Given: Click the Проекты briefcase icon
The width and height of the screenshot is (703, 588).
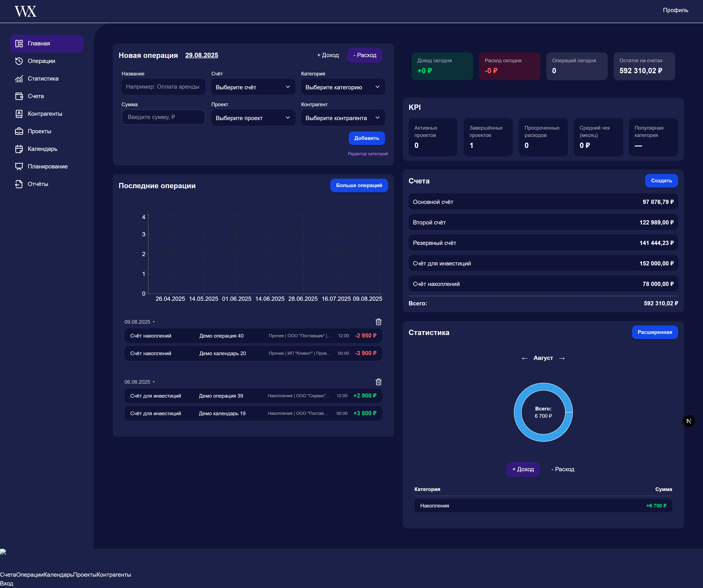Looking at the screenshot, I should [x=19, y=131].
